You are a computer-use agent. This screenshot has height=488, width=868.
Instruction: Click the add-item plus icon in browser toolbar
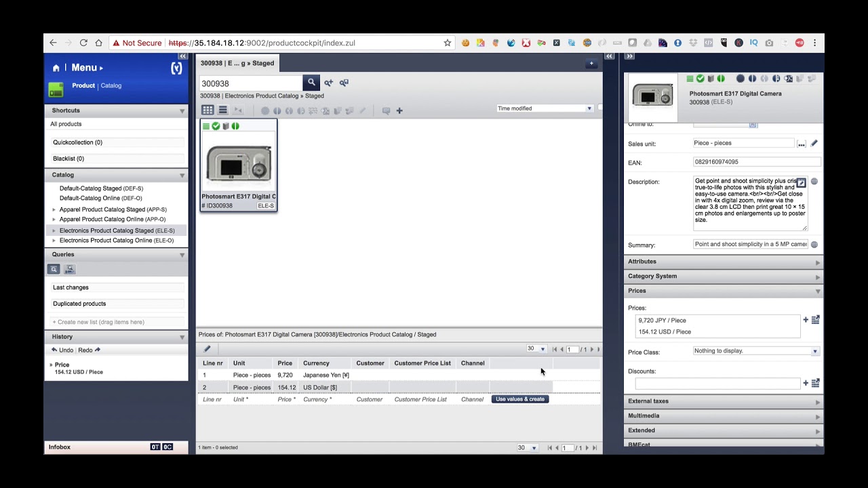399,110
